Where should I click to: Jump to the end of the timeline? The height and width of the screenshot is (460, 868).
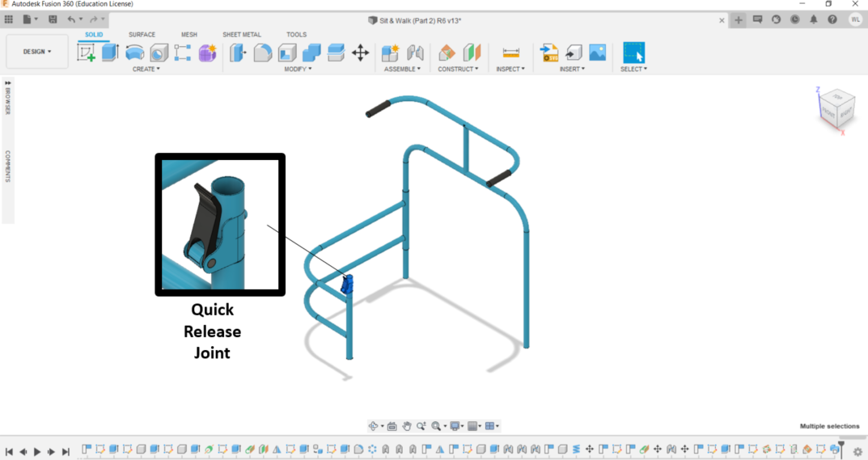[66, 452]
